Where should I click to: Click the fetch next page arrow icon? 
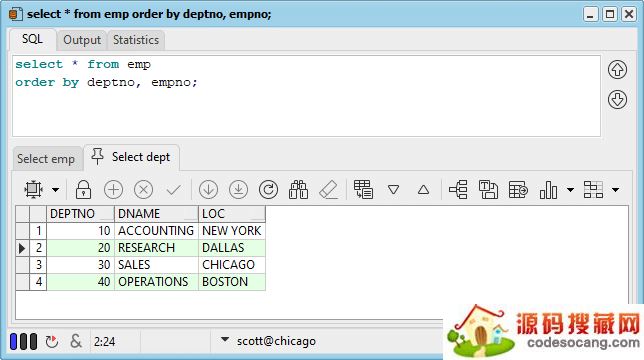[x=208, y=190]
